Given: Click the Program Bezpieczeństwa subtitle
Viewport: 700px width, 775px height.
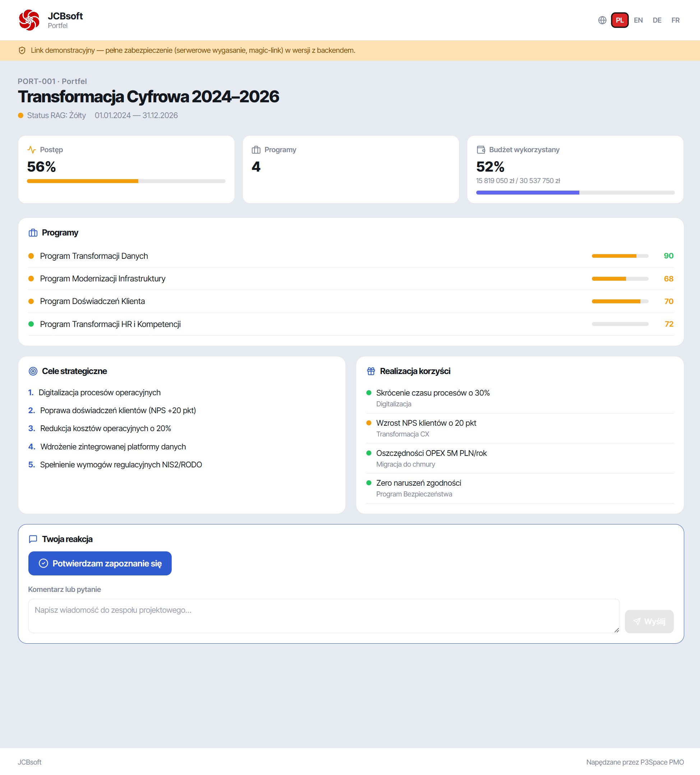Looking at the screenshot, I should [414, 494].
